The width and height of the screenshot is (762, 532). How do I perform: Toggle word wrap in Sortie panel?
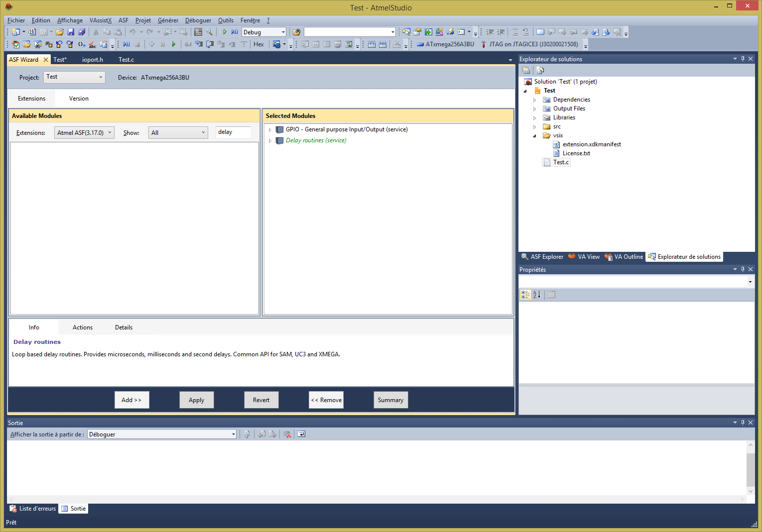click(x=301, y=434)
